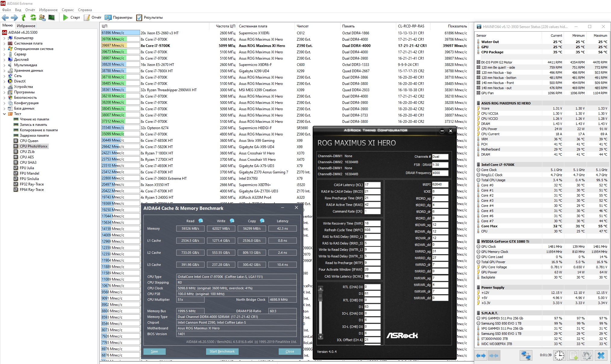Screen dimensions: 611x364
Task: Click the green up-level arrow icon
Action: click(24, 17)
